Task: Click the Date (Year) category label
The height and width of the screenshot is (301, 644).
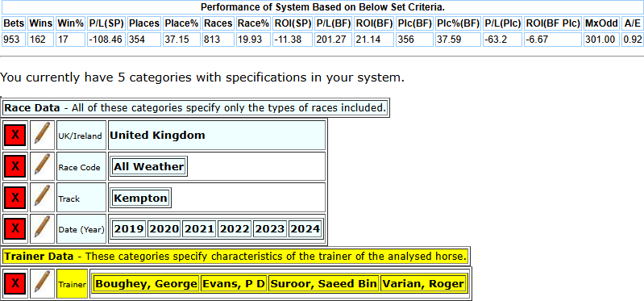Action: point(81,229)
